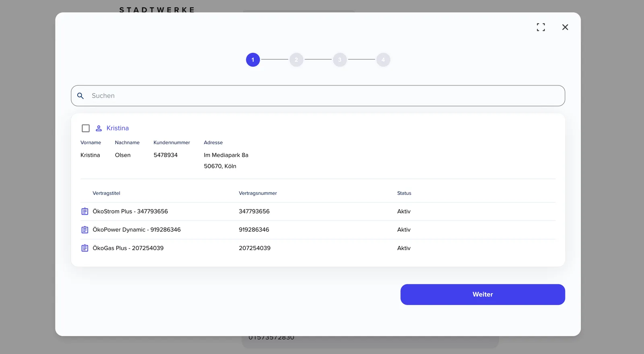
Task: Go to wizard step 1
Action: [253, 60]
